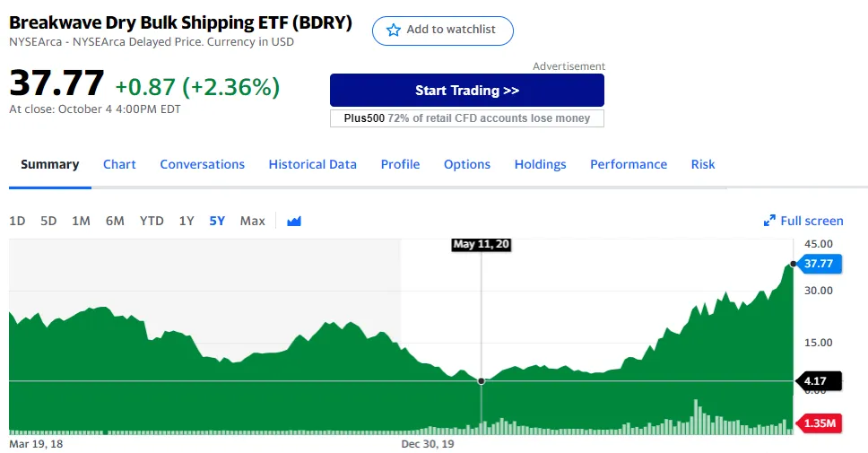868x453 pixels.
Task: View the Options tab
Action: pos(467,164)
